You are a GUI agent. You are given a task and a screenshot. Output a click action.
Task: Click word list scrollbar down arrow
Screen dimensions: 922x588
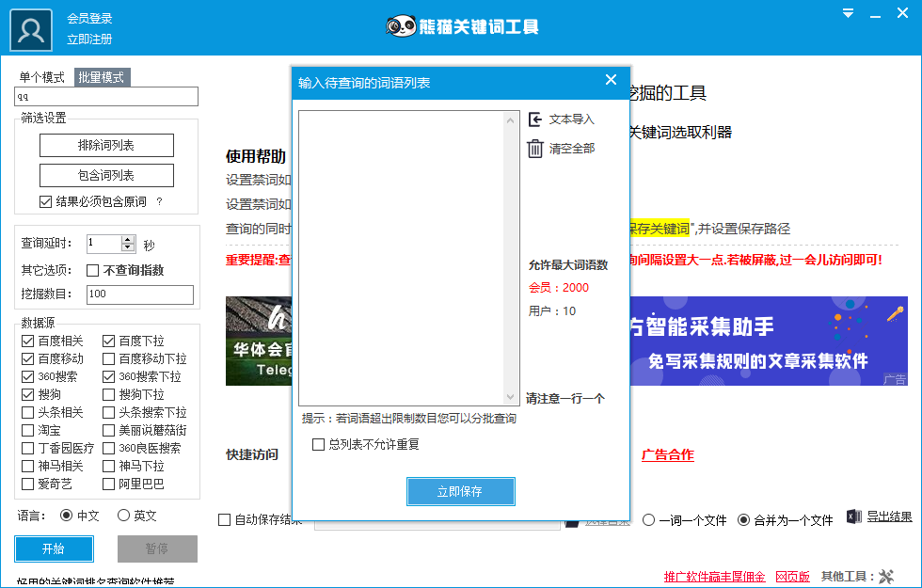tap(510, 397)
